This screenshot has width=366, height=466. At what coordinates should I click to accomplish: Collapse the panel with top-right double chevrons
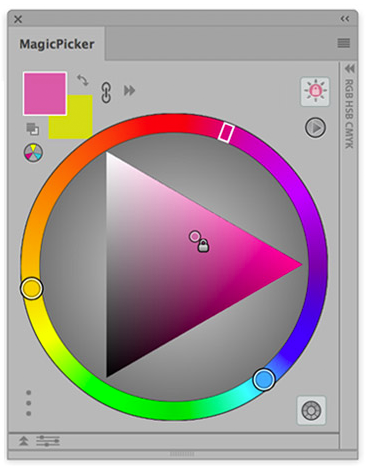(345, 19)
